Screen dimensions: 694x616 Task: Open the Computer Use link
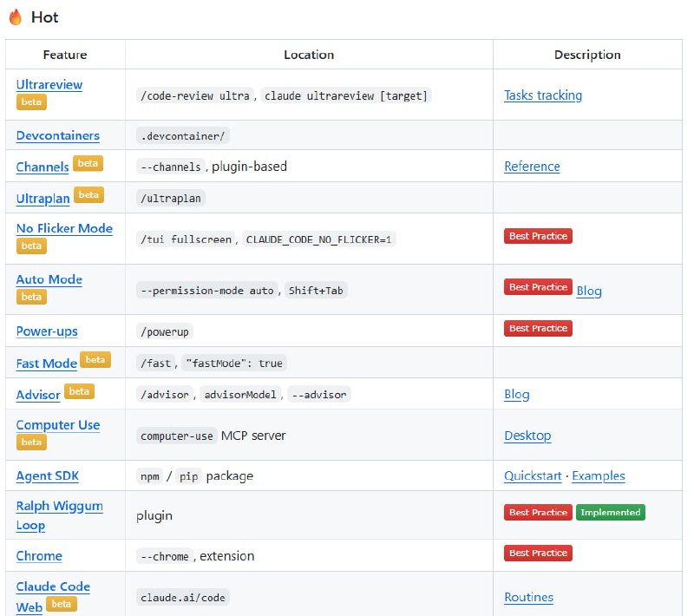[58, 425]
